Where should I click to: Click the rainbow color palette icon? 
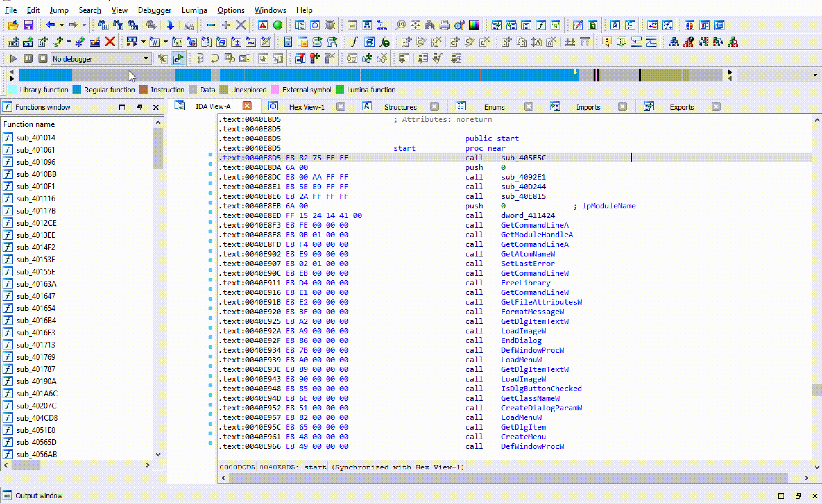click(x=474, y=25)
